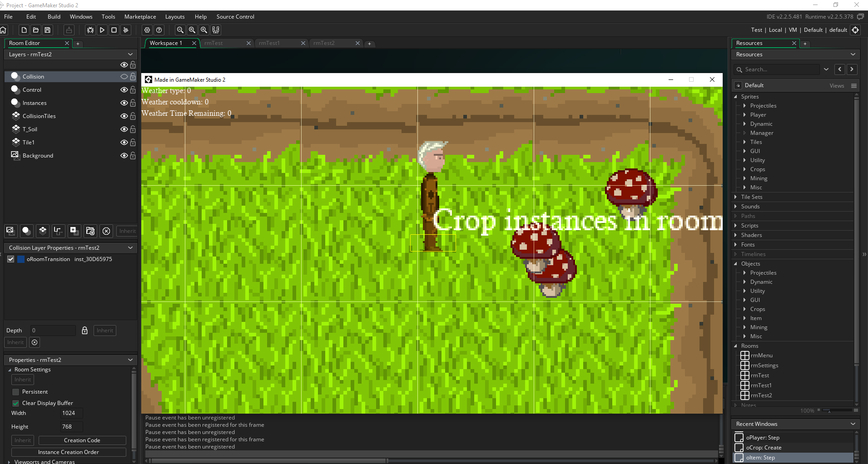
Task: Open the Layers - rmTest2 panel dropdown
Action: 130,54
